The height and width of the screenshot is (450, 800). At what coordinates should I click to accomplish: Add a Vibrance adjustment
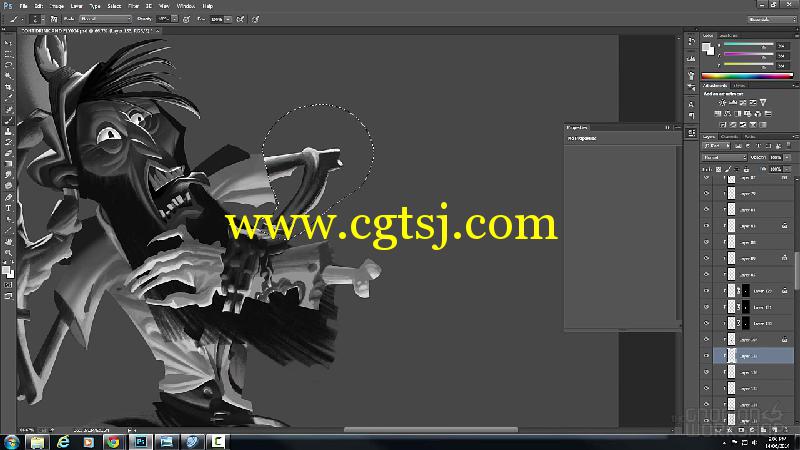(x=763, y=103)
